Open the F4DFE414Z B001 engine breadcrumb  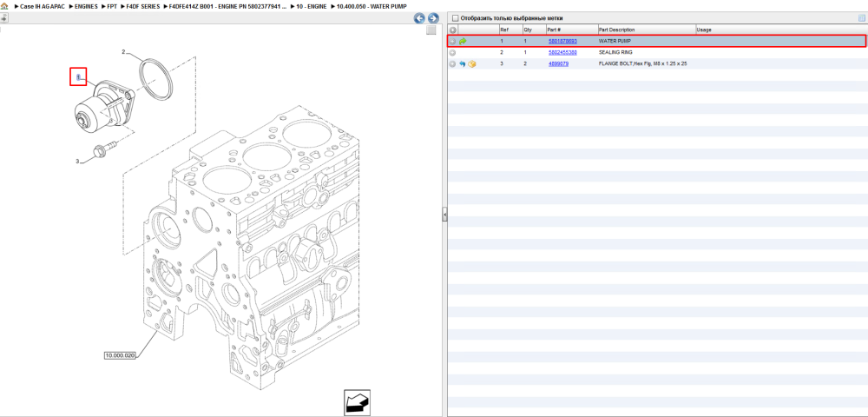point(228,6)
